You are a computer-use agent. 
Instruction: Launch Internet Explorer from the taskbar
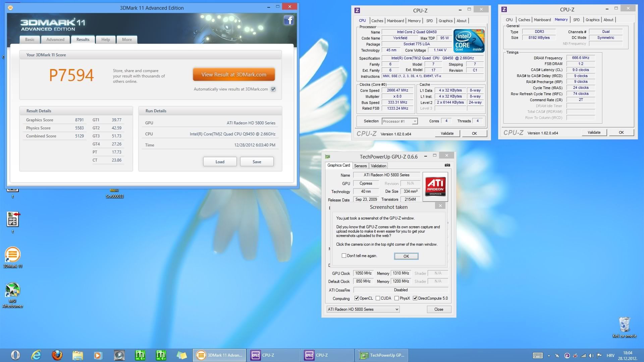point(36,355)
